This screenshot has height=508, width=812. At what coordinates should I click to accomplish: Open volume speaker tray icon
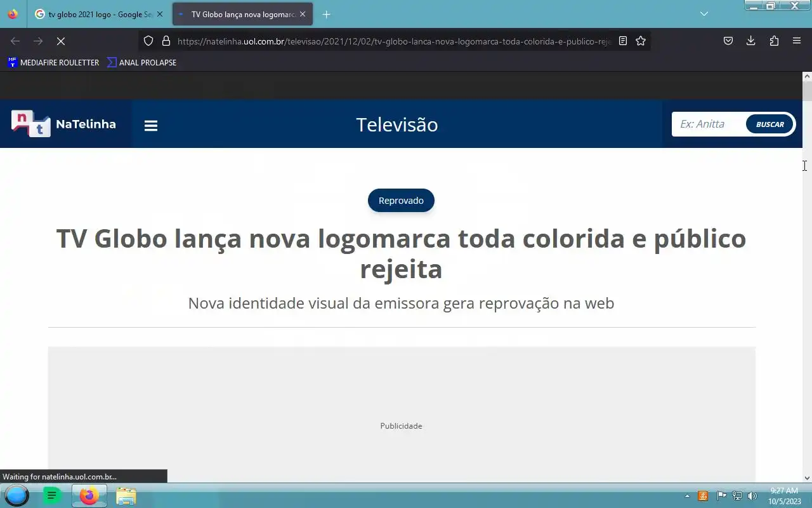click(x=752, y=496)
